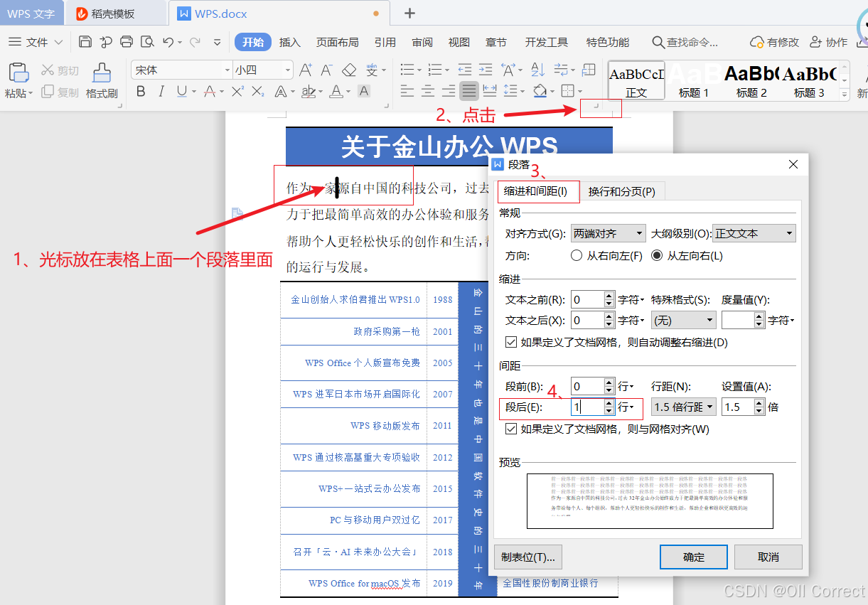868x605 pixels.
Task: Click the 查找命令 search box
Action: point(686,43)
